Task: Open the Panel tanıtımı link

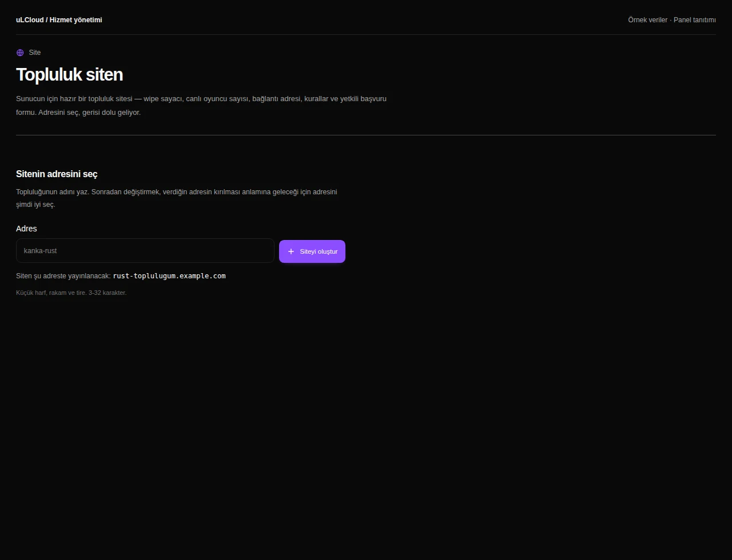Action: coord(695,20)
